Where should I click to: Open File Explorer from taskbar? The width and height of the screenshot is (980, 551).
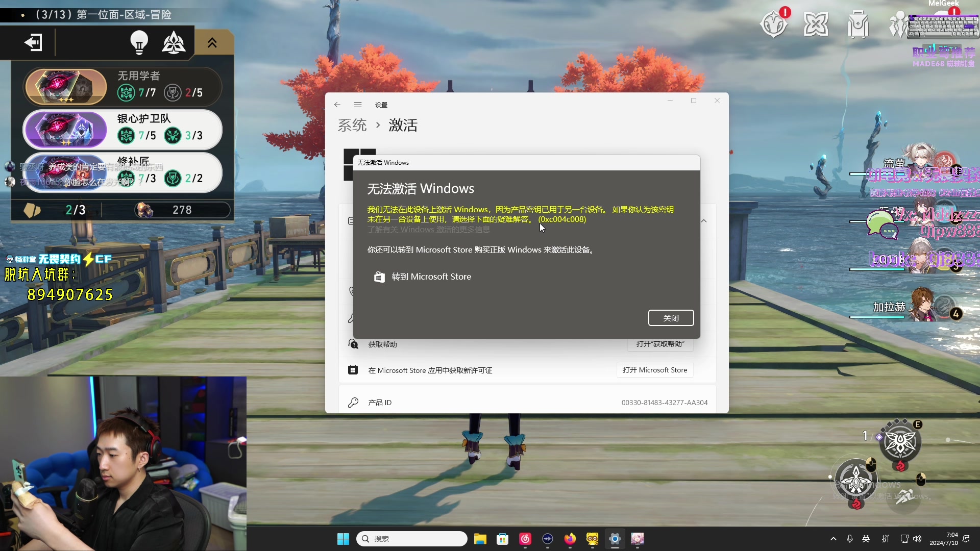point(480,539)
